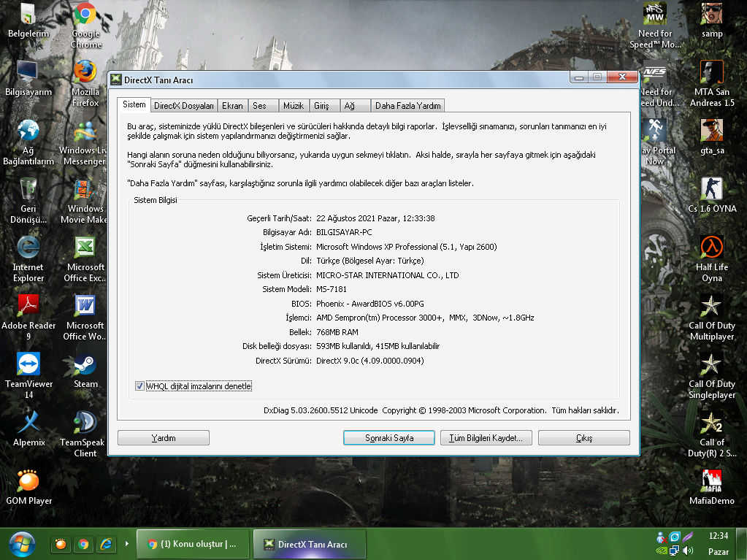Expand quick launch overflow arrow
747x560 pixels.
click(x=127, y=543)
